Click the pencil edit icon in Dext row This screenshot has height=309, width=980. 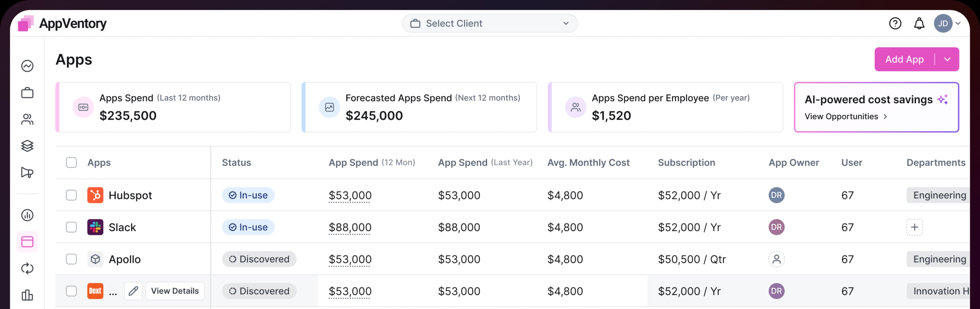tap(133, 291)
